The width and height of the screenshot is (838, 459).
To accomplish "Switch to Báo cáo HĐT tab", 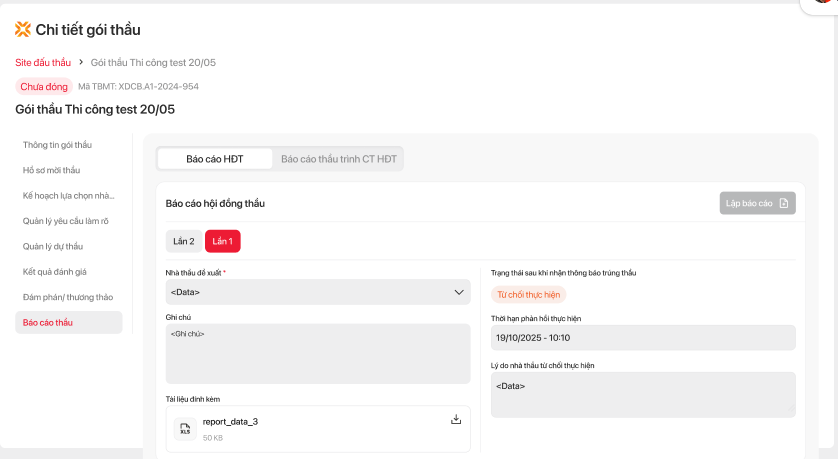I will 215,159.
